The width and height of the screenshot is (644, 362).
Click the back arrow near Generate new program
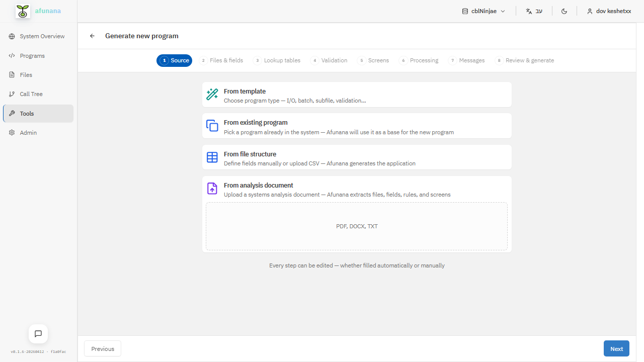click(92, 36)
